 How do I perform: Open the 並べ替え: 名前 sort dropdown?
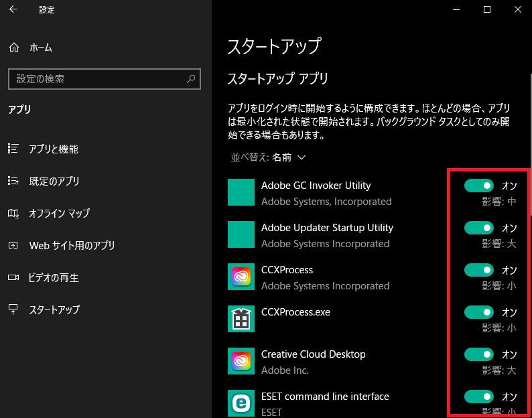pos(268,157)
